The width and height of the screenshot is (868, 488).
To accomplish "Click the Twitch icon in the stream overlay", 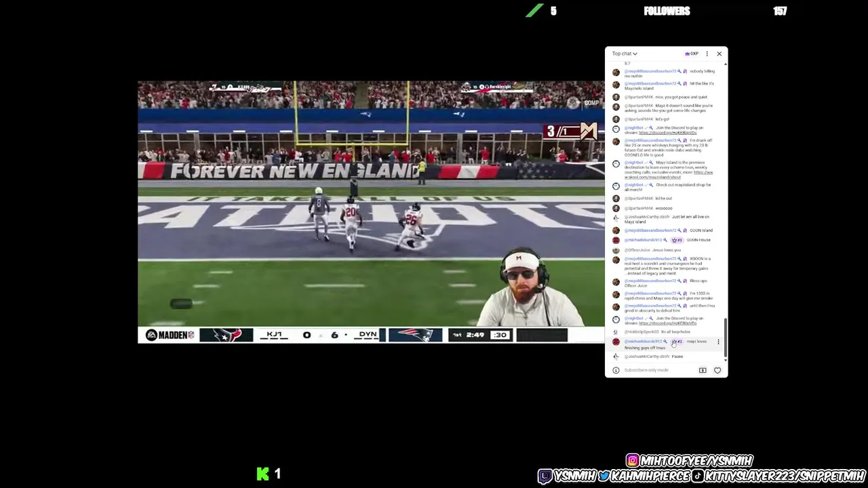I will pos(545,476).
